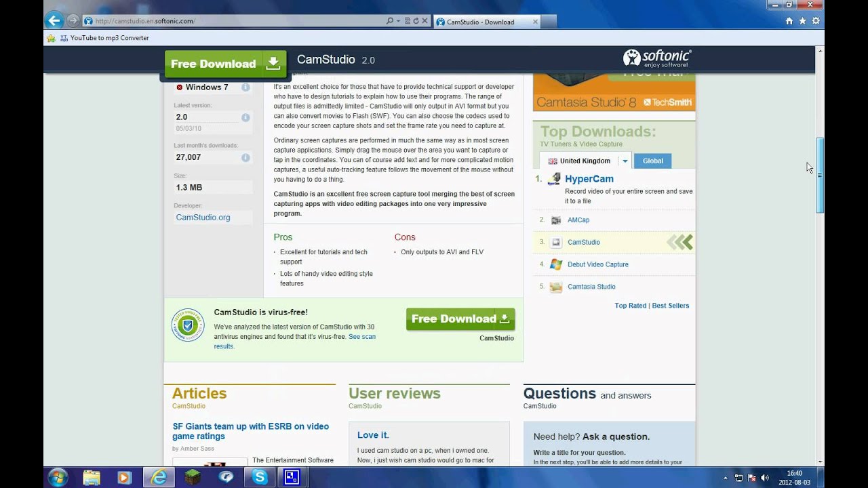Open Windows Start menu

pos(58,477)
